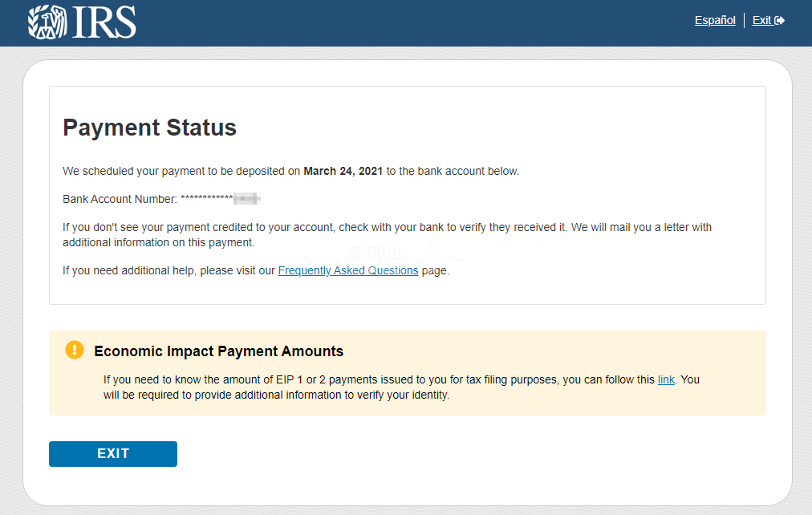Follow the EIP payment amounts "link"
Screen dimensions: 812x515
pyautogui.click(x=666, y=379)
